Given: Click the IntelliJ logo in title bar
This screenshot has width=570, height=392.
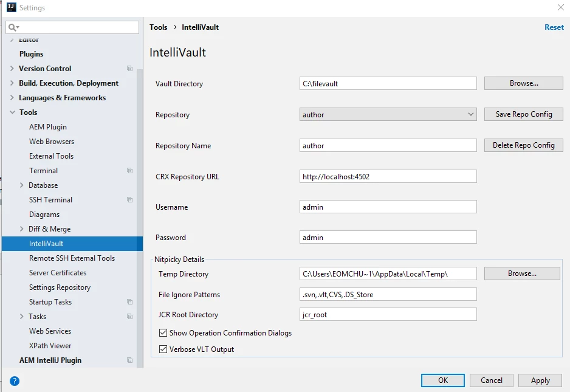Looking at the screenshot, I should click(12, 7).
